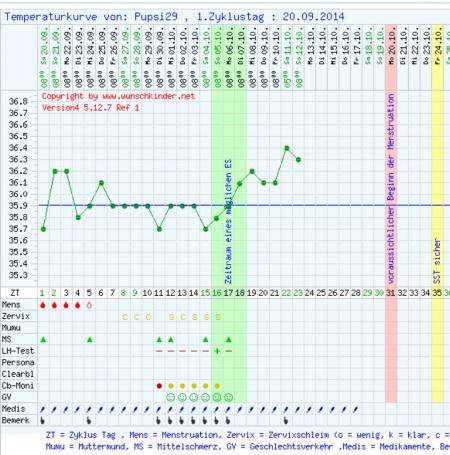Viewport: 450px width, 455px height.
Task: Select the last Medis pen icon on day 28
Action: pyautogui.click(x=356, y=409)
